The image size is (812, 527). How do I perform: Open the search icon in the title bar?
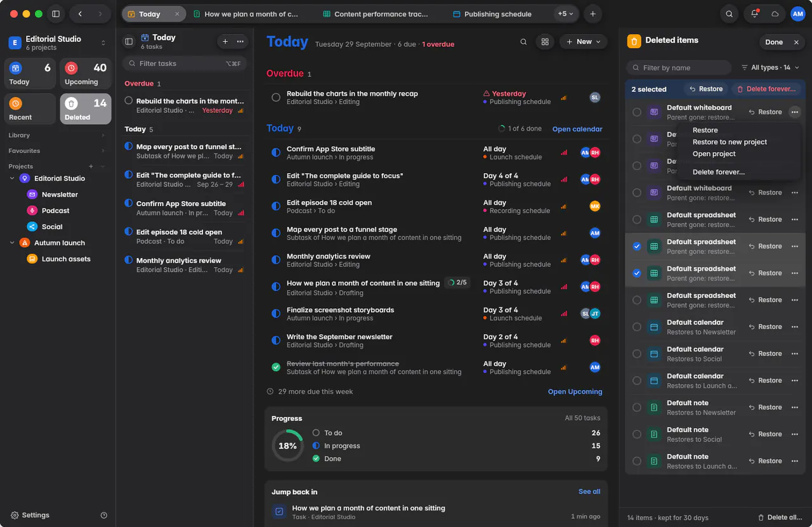pos(730,14)
